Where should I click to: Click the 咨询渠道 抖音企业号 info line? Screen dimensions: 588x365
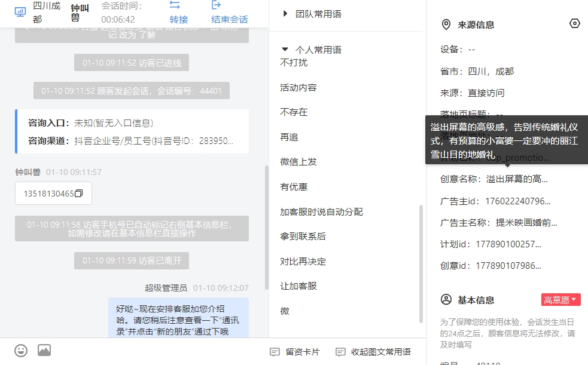click(x=130, y=141)
